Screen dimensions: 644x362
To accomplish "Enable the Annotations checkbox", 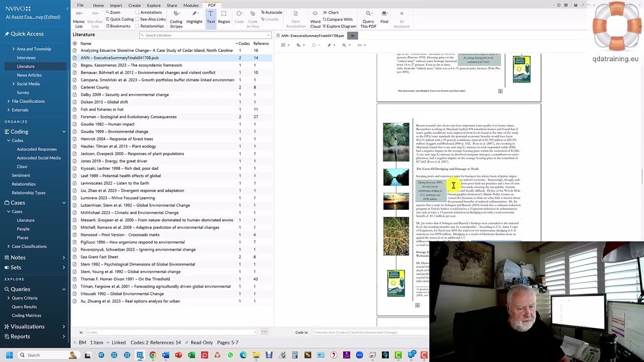I will click(x=137, y=13).
